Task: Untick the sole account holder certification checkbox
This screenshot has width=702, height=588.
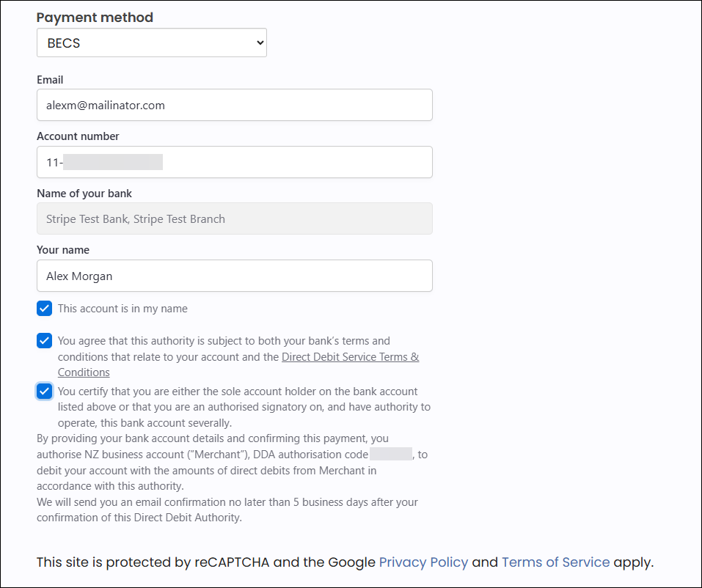Action: coord(45,391)
